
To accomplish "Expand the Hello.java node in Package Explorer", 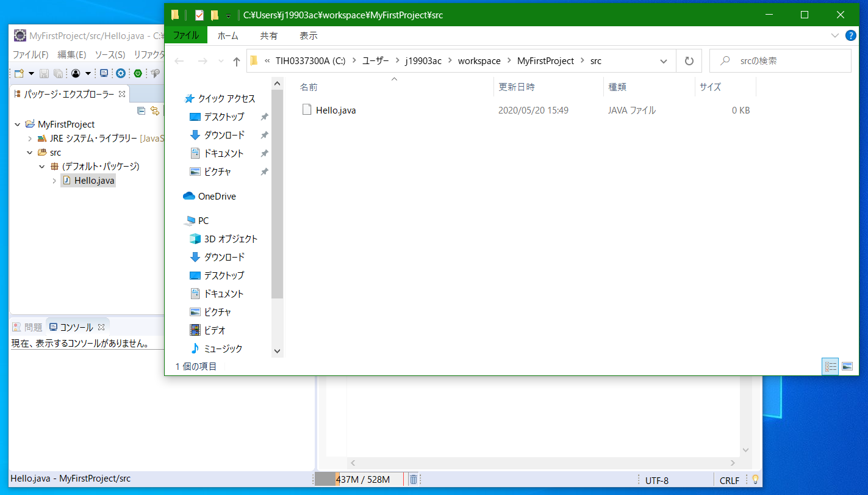I will pyautogui.click(x=54, y=181).
